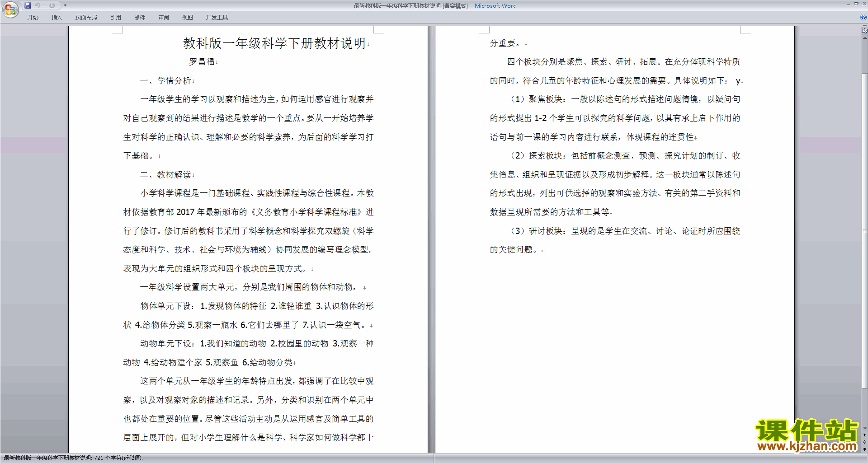Save the document with the floppy disk icon

(28, 5)
